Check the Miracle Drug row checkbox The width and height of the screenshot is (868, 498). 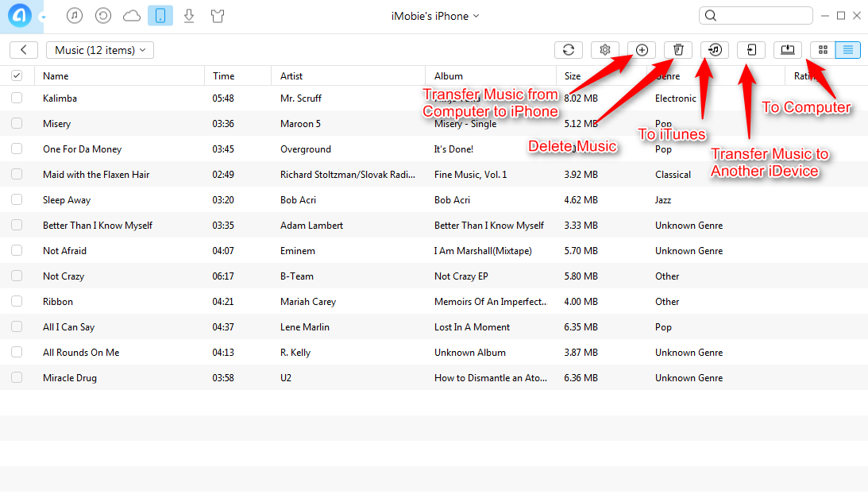pyautogui.click(x=17, y=377)
